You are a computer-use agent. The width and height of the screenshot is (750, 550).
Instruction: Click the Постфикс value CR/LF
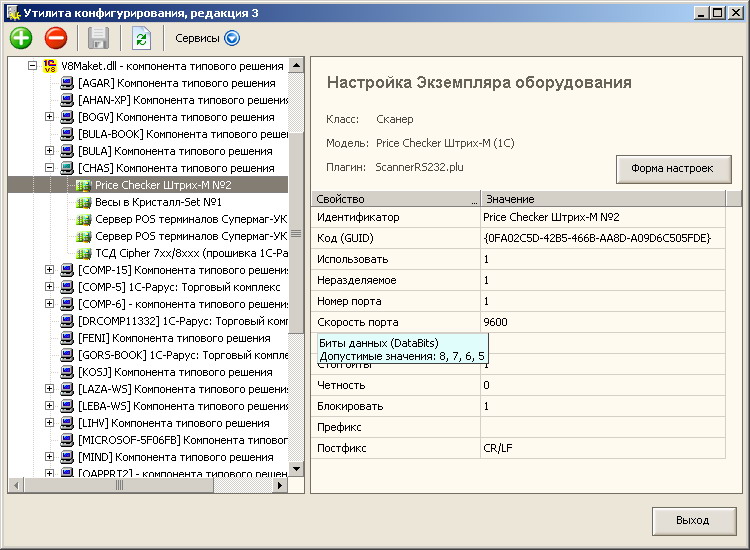coord(497,448)
